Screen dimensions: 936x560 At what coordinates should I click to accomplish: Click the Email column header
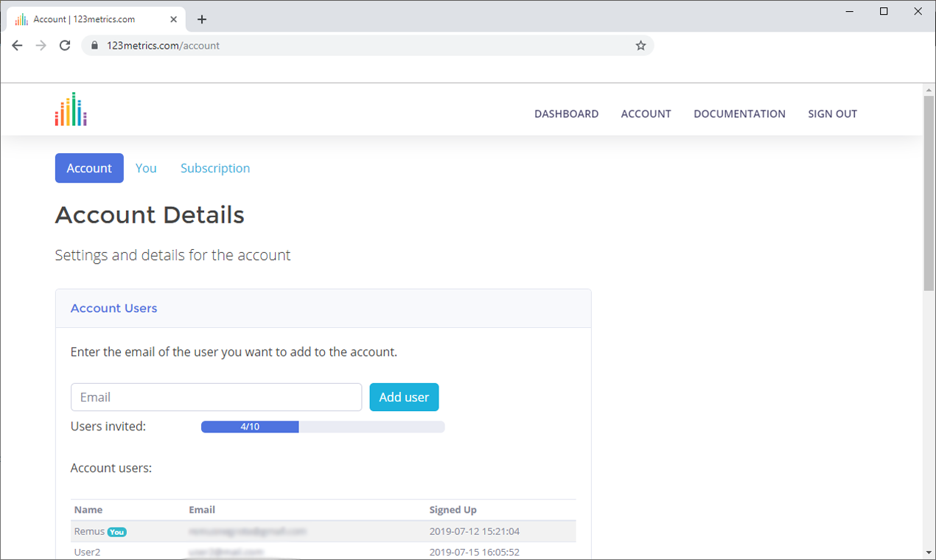(x=202, y=510)
